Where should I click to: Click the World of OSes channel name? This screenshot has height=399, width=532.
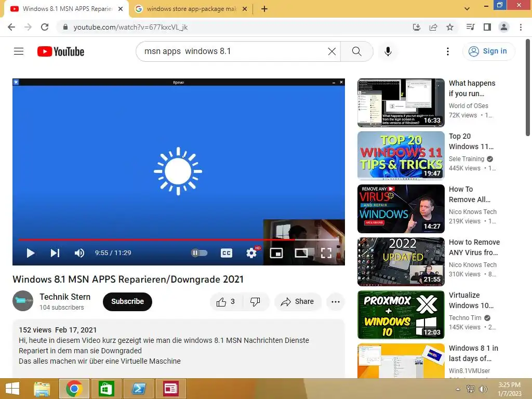tap(469, 106)
